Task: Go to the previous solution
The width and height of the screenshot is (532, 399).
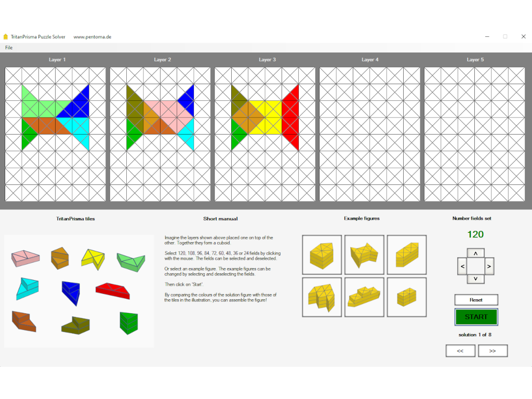Action: click(x=460, y=351)
